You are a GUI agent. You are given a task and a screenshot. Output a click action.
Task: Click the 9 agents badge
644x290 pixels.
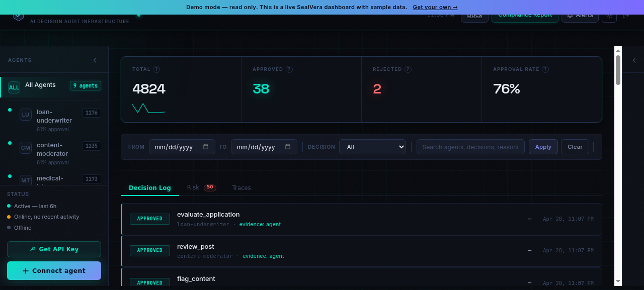86,85
